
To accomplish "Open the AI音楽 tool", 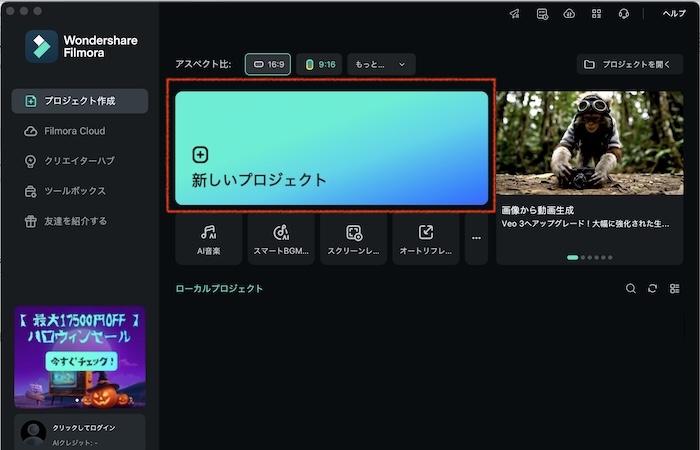I will click(x=208, y=239).
